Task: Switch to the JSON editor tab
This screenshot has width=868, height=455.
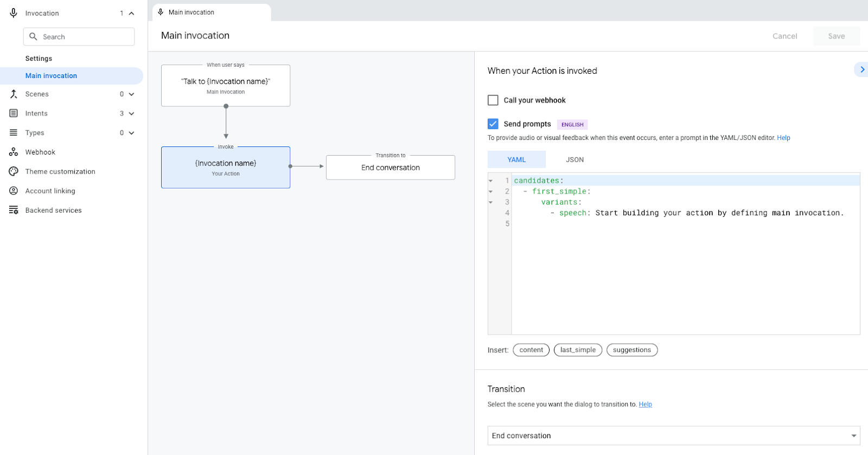Action: point(575,159)
